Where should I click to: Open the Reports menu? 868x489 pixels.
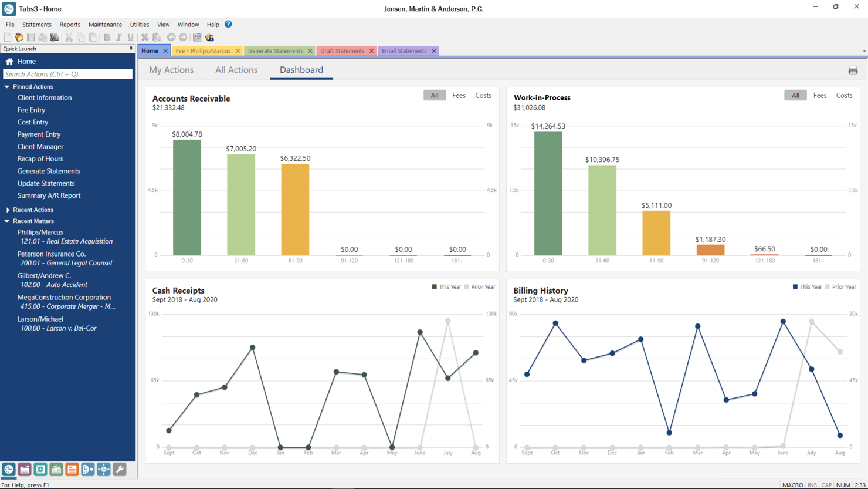click(x=70, y=25)
